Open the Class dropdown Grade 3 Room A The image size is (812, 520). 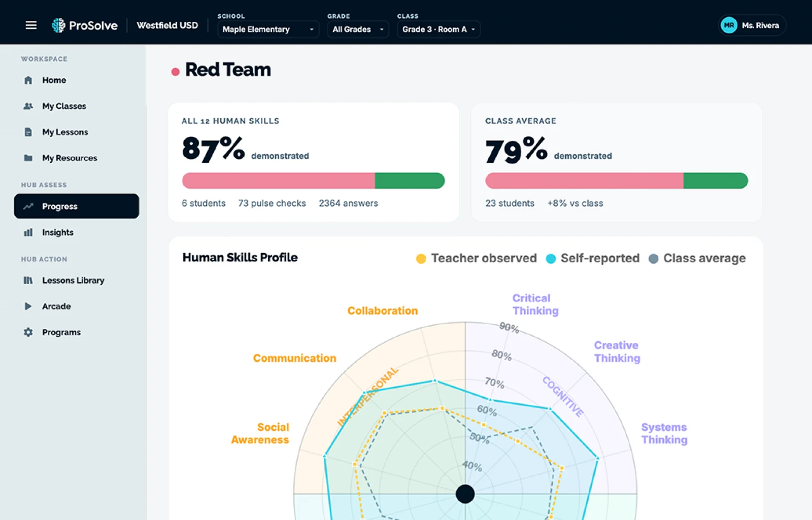coord(438,29)
